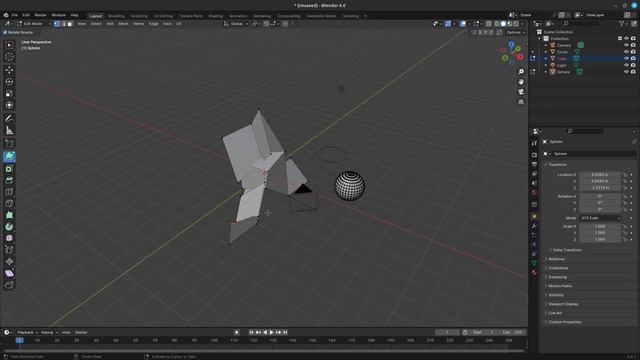Image resolution: width=640 pixels, height=360 pixels.
Task: Disable Sphere in renders via camera icon
Action: 633,72
